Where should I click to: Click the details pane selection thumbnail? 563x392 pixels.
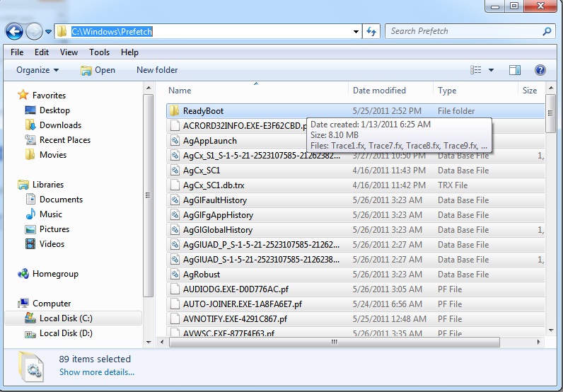tap(32, 367)
